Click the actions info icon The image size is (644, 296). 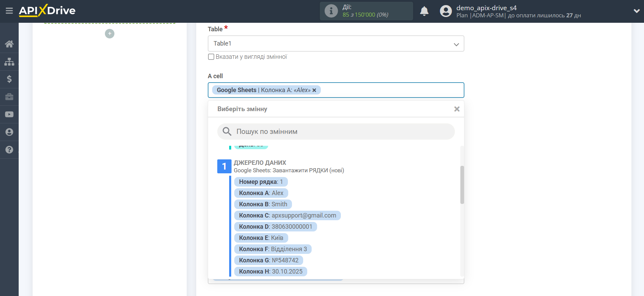click(x=331, y=11)
